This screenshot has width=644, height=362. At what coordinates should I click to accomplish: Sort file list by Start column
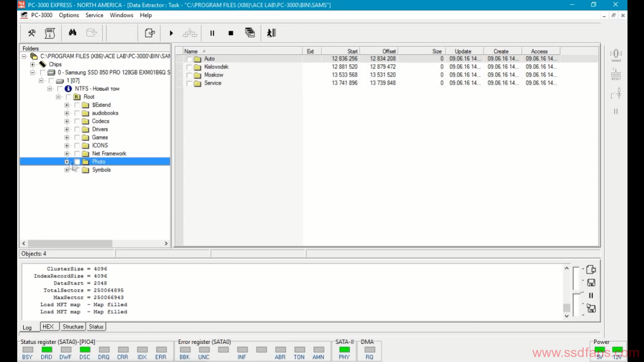coord(341,51)
